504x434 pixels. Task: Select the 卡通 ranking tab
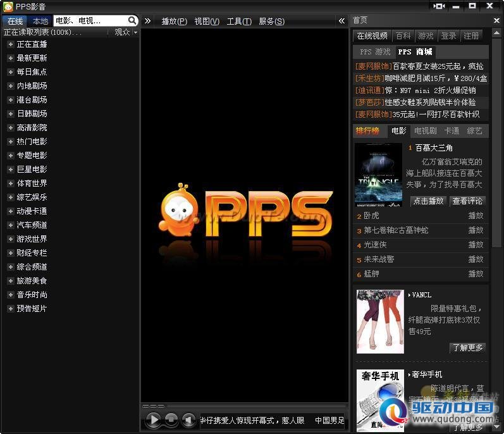452,131
